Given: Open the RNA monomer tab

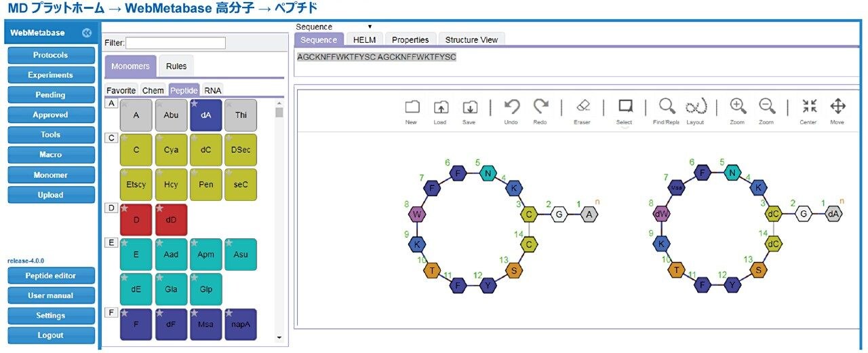Looking at the screenshot, I should click(213, 90).
